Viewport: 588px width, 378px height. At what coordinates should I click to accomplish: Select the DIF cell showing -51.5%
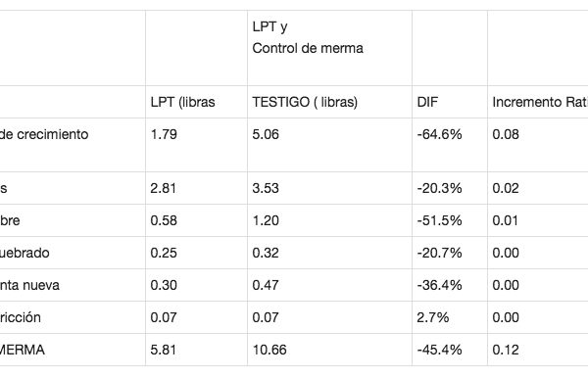pyautogui.click(x=450, y=220)
